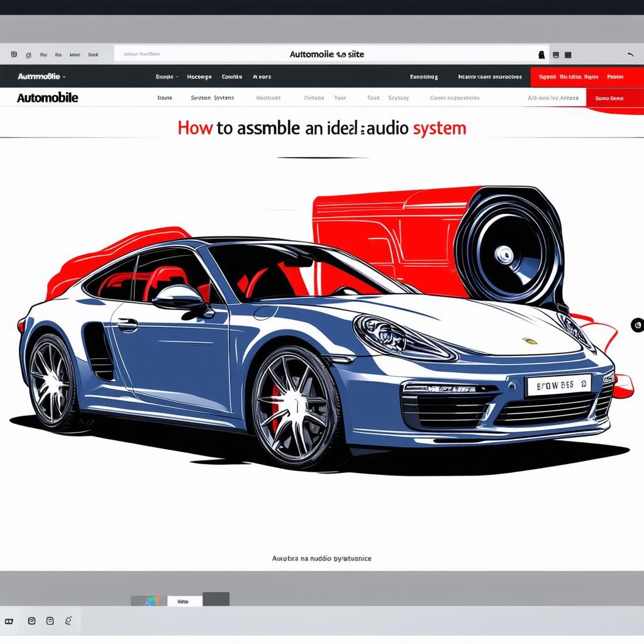Click the curved arrow icon in the browser toolbar

pos(631,55)
